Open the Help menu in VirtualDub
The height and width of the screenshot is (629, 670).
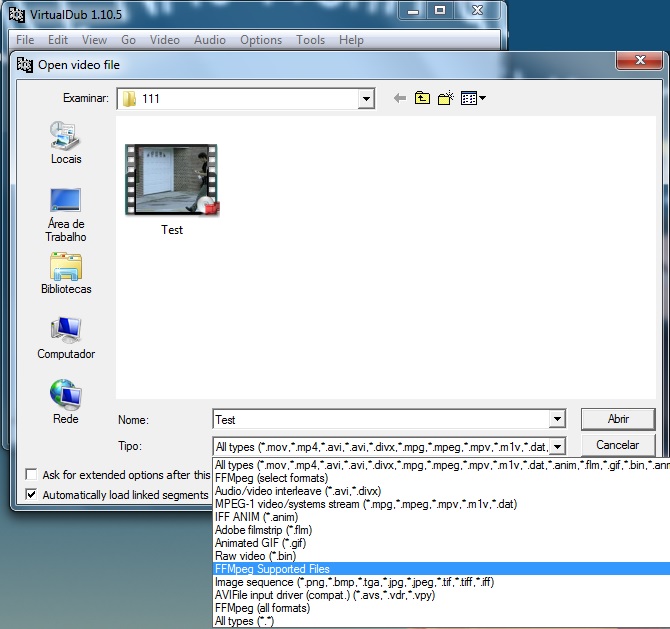[351, 40]
